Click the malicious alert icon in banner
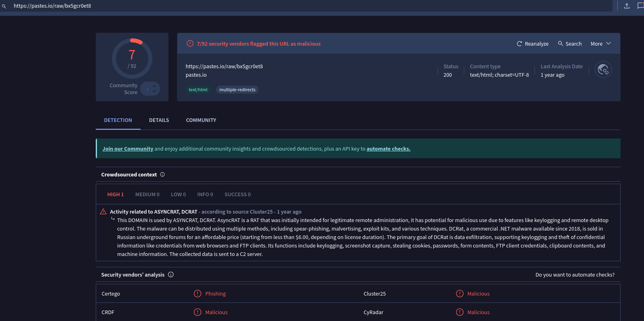 (190, 44)
